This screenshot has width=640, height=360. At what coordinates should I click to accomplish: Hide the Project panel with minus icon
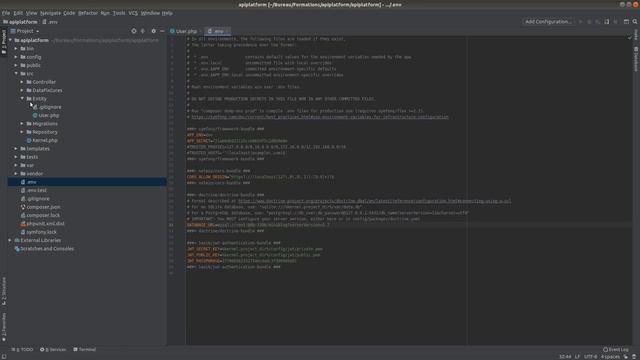pyautogui.click(x=162, y=31)
